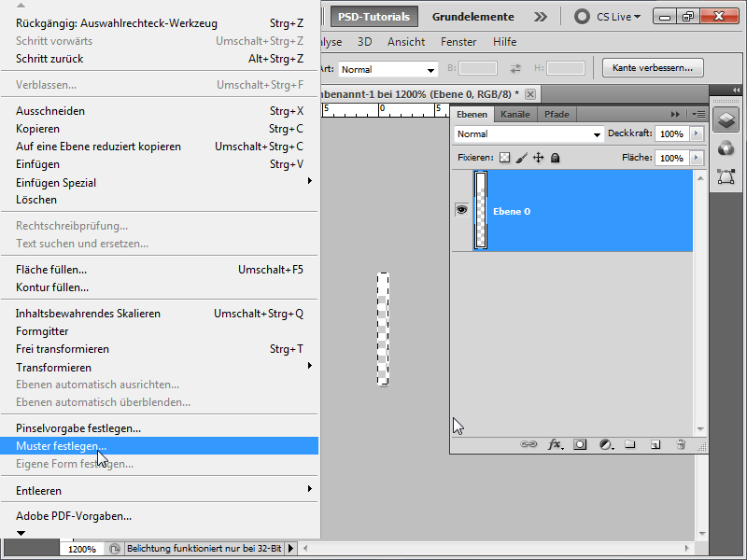Choose Inhaltsbewahrendes Skalieren entry

pyautogui.click(x=160, y=314)
